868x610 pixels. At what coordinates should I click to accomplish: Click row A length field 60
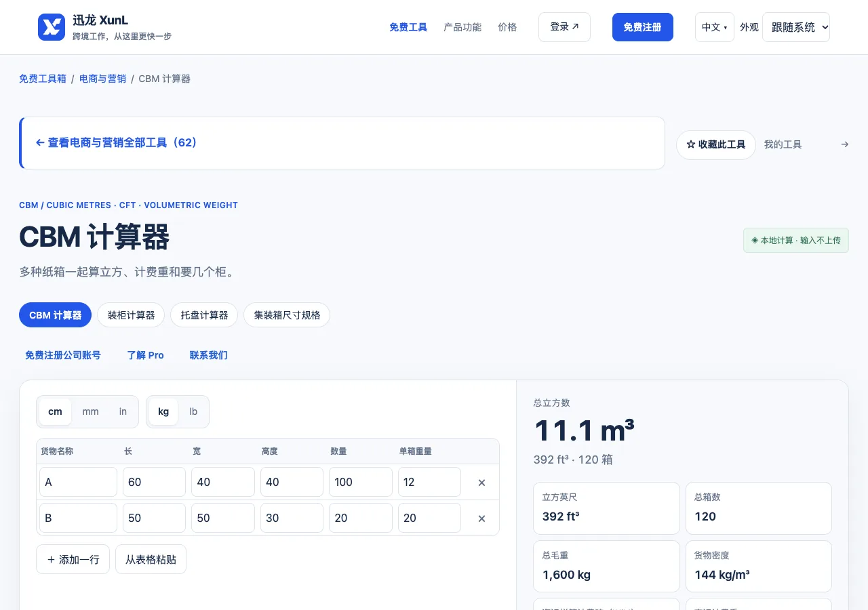coord(154,482)
